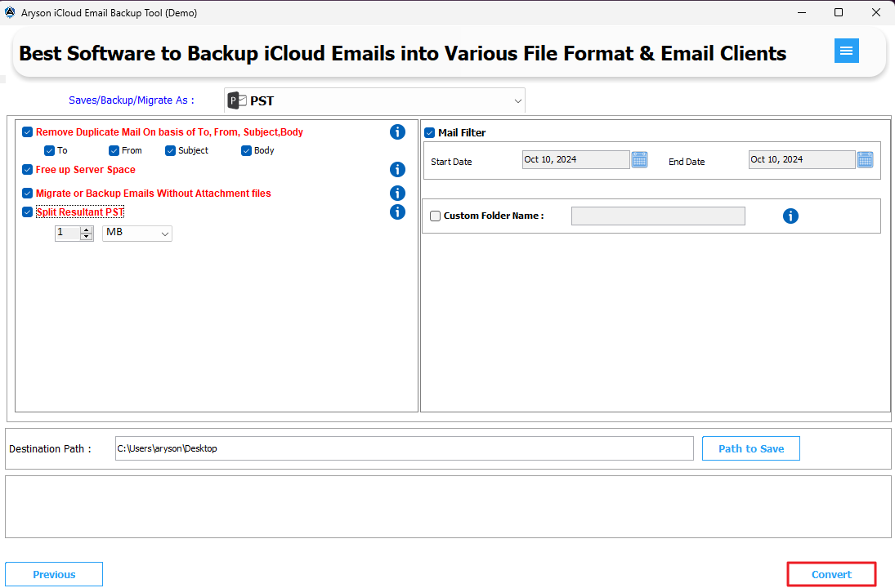Click the End Date field
The width and height of the screenshot is (895, 588).
(x=802, y=160)
